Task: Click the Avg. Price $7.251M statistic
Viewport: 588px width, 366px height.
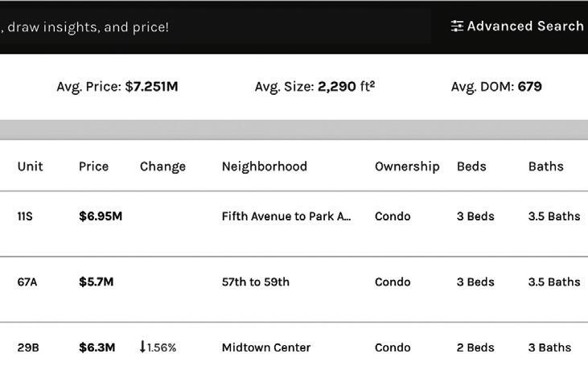Action: coord(117,87)
